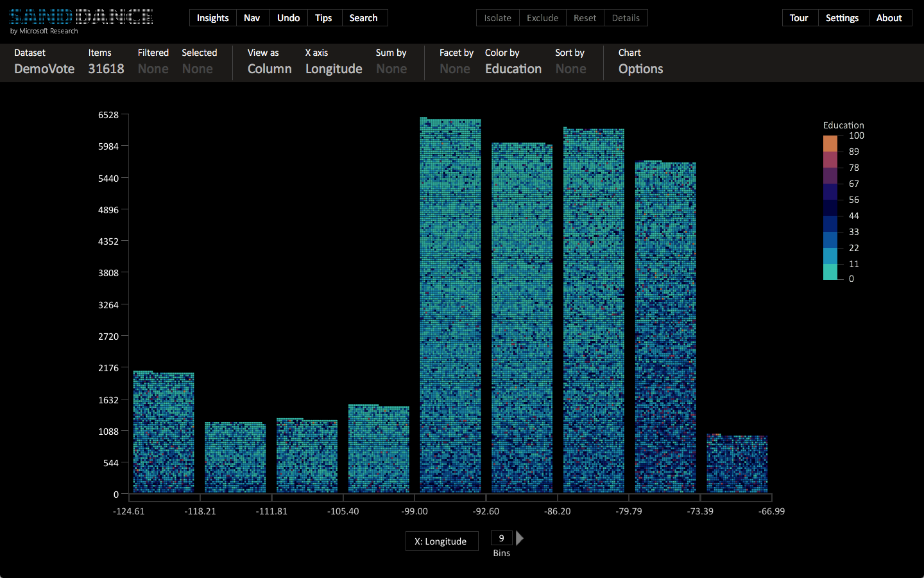The width and height of the screenshot is (924, 578).
Task: Click the orange 100 legend swatch
Action: pyautogui.click(x=830, y=143)
